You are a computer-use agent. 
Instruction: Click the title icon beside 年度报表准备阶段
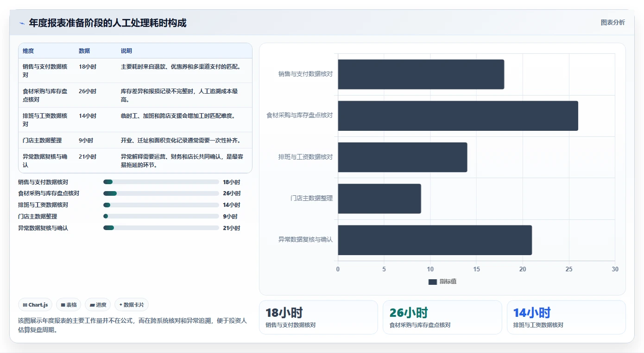(22, 23)
